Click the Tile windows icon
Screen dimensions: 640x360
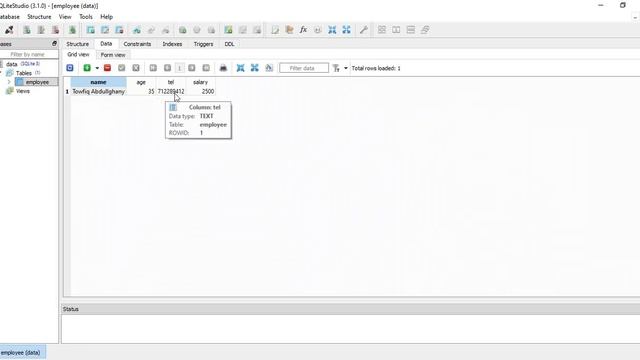click(x=382, y=30)
